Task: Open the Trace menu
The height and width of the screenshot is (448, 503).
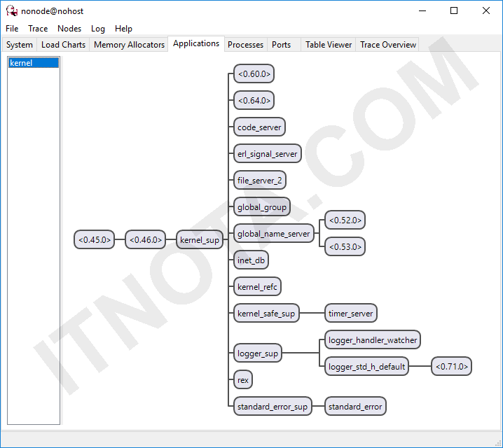Action: coord(38,29)
